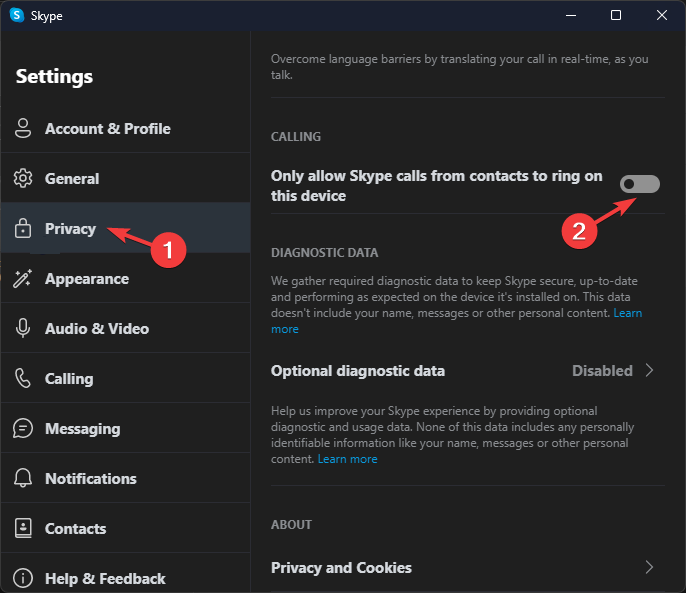Click the Calling phone icon

tap(23, 378)
